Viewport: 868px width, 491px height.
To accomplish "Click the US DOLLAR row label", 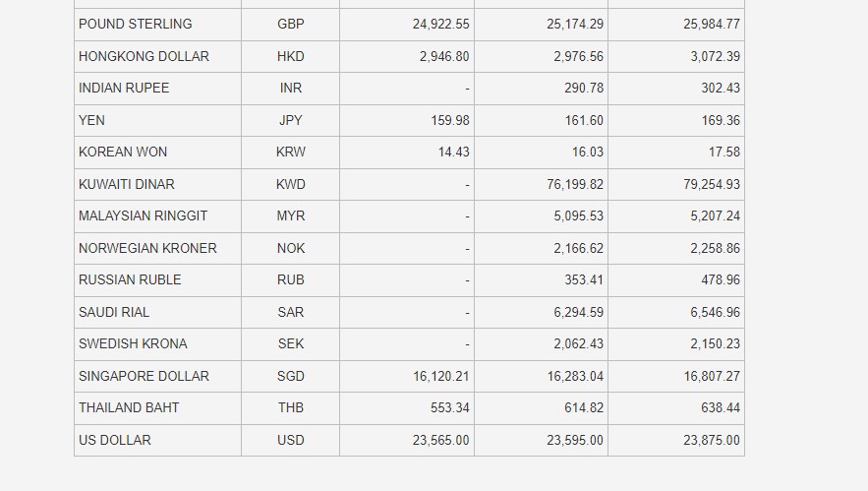I will click(x=115, y=440).
